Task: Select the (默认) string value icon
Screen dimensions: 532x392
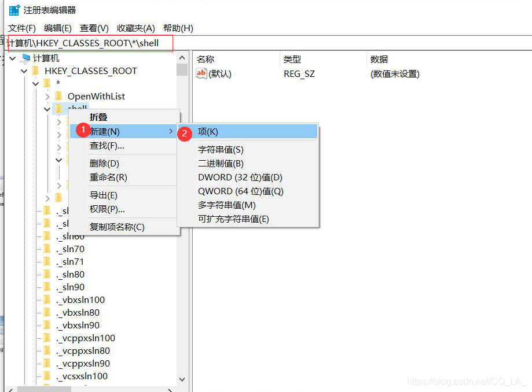Action: (201, 73)
